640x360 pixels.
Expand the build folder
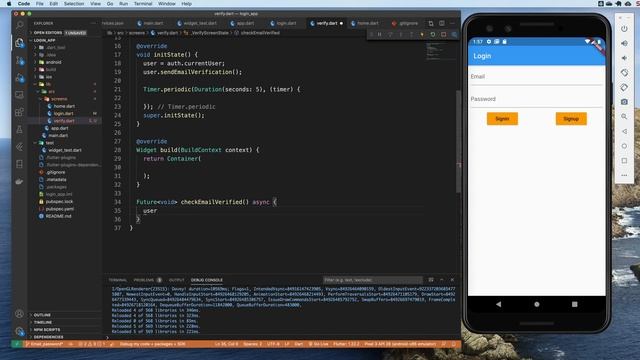point(51,69)
